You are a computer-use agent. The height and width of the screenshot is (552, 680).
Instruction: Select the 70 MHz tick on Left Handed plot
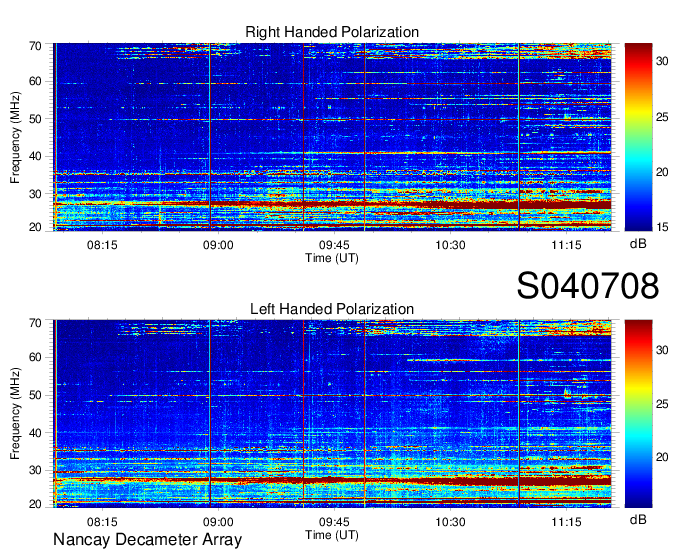35,323
